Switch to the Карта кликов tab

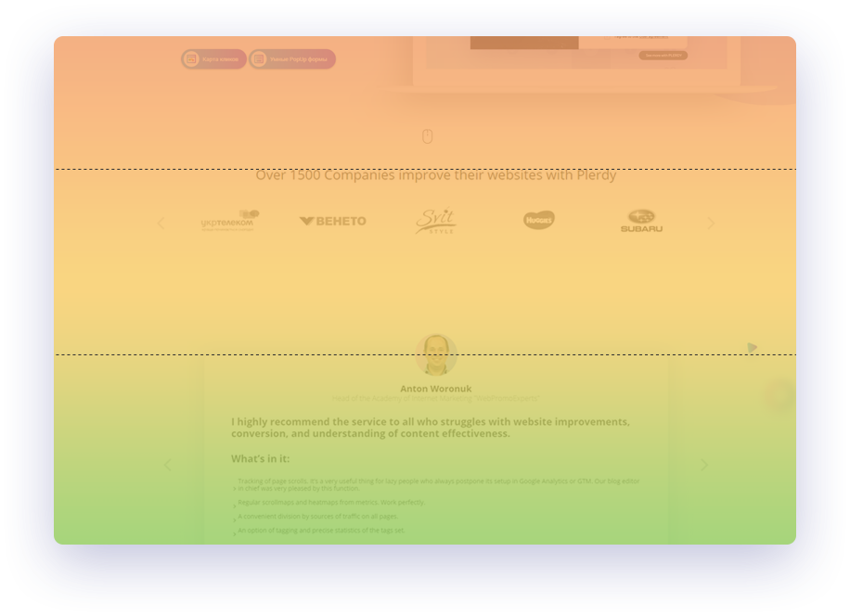212,58
